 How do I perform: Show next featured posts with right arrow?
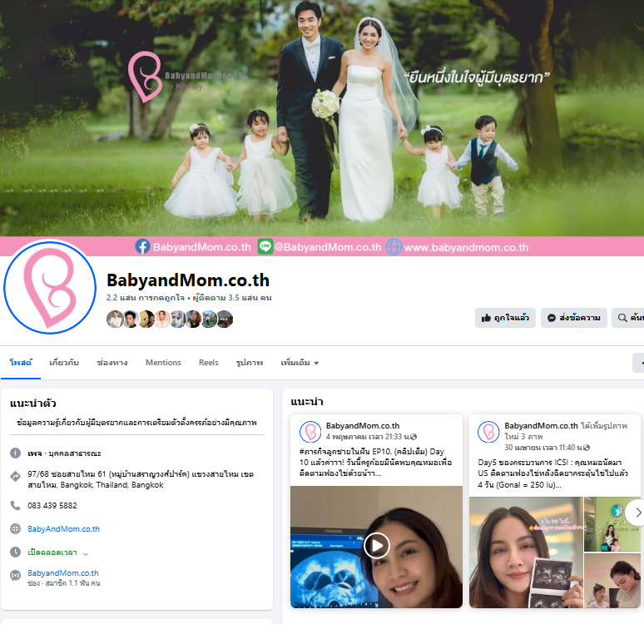(x=637, y=513)
